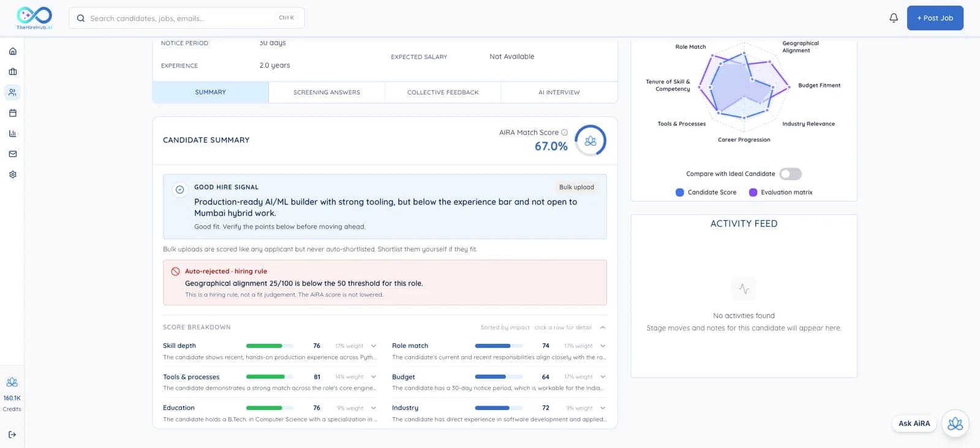Viewport: 980px width, 448px height.
Task: Select the Candidates people icon in sidebar
Action: [x=12, y=93]
